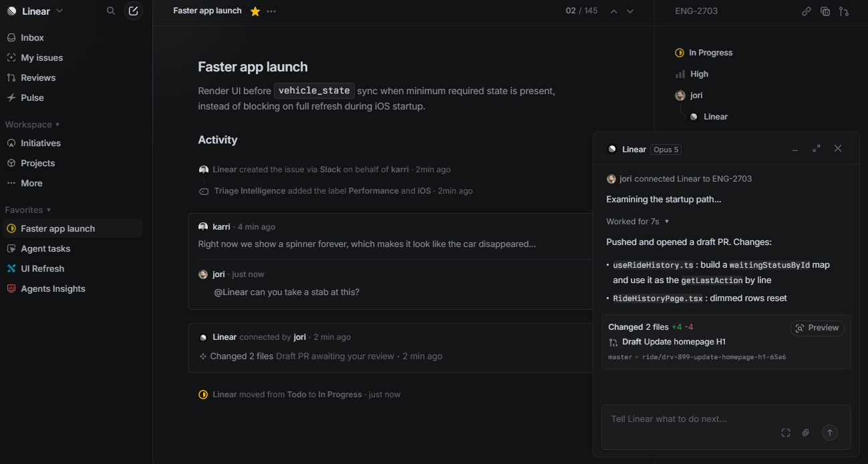Minimize the Linear agent panel

point(795,149)
